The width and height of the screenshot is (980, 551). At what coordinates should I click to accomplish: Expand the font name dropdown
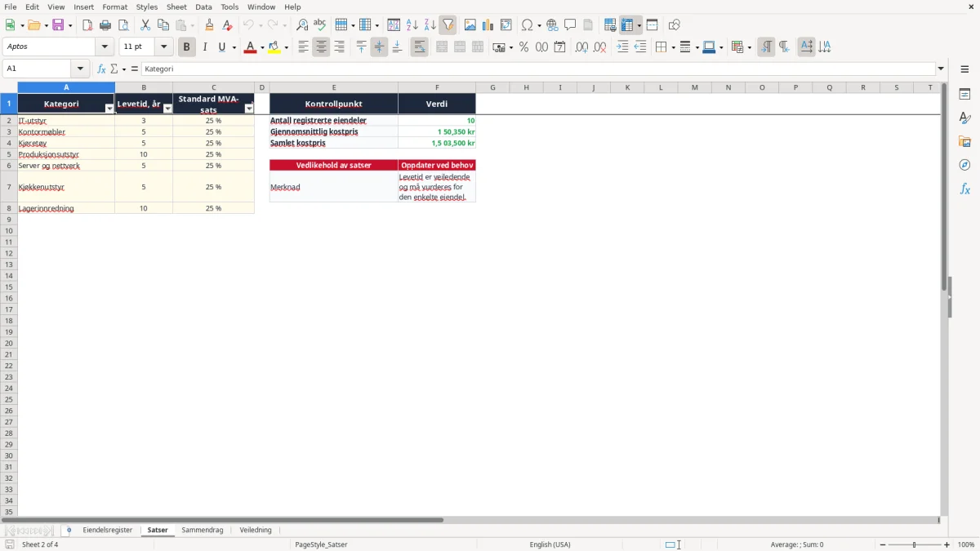(105, 47)
